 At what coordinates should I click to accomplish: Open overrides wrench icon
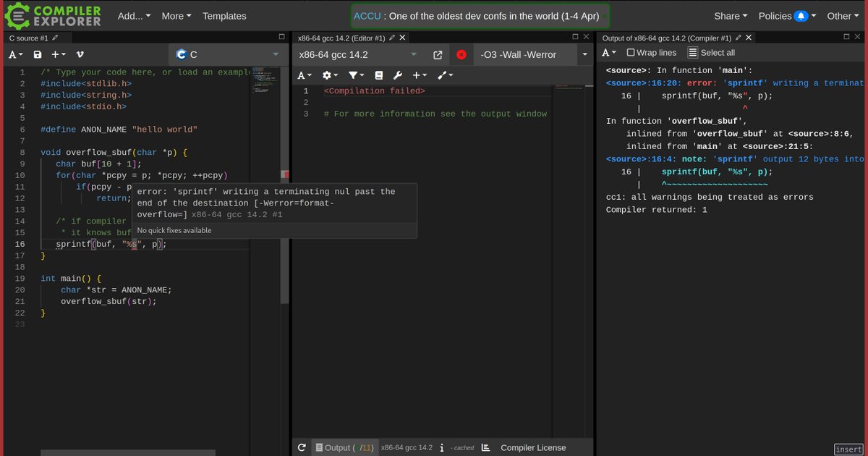397,75
